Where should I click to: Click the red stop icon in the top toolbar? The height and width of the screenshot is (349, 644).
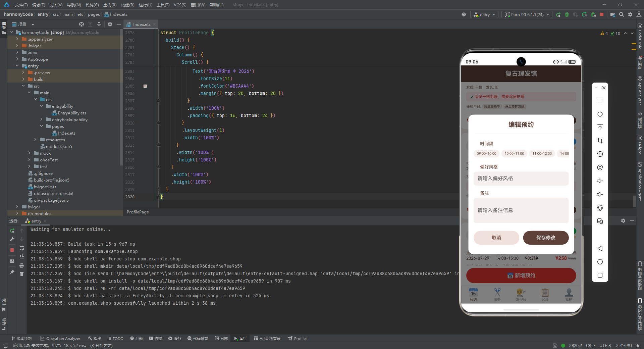[x=602, y=14]
